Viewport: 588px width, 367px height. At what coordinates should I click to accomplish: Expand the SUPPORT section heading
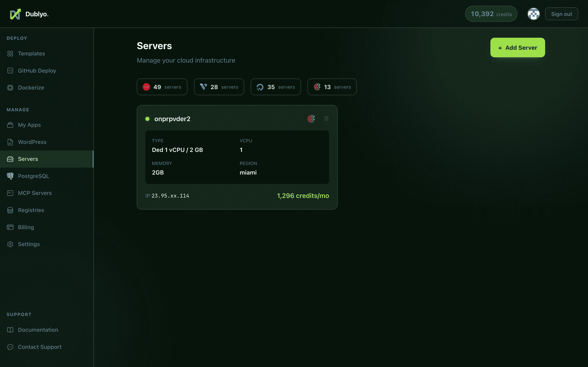point(19,314)
